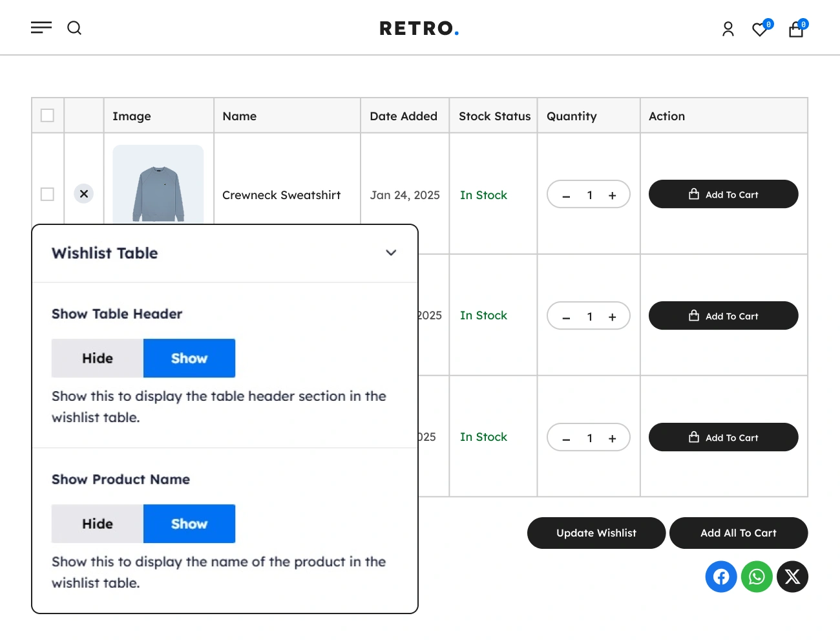This screenshot has height=640, width=840.
Task: Tick the Crewneck Sweatshirt row checkbox
Action: pos(47,194)
